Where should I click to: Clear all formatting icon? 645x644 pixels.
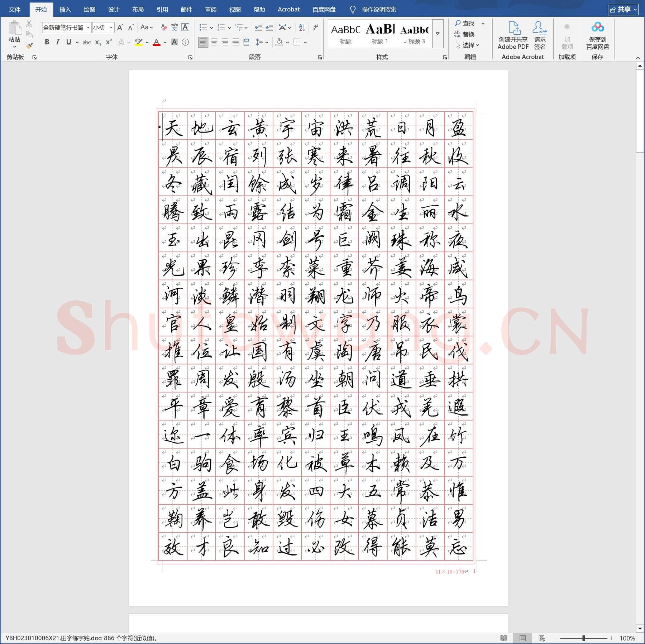tap(164, 27)
